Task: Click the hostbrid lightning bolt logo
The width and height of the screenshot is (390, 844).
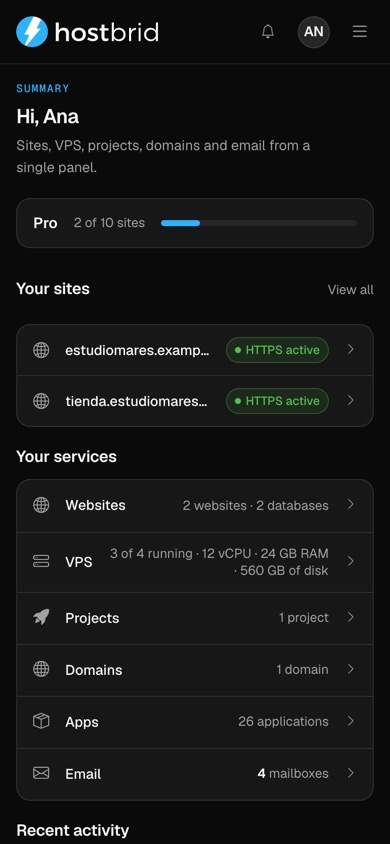Action: 32,31
